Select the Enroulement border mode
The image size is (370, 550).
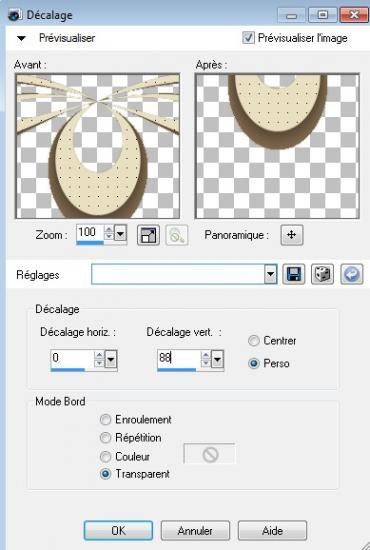(105, 420)
